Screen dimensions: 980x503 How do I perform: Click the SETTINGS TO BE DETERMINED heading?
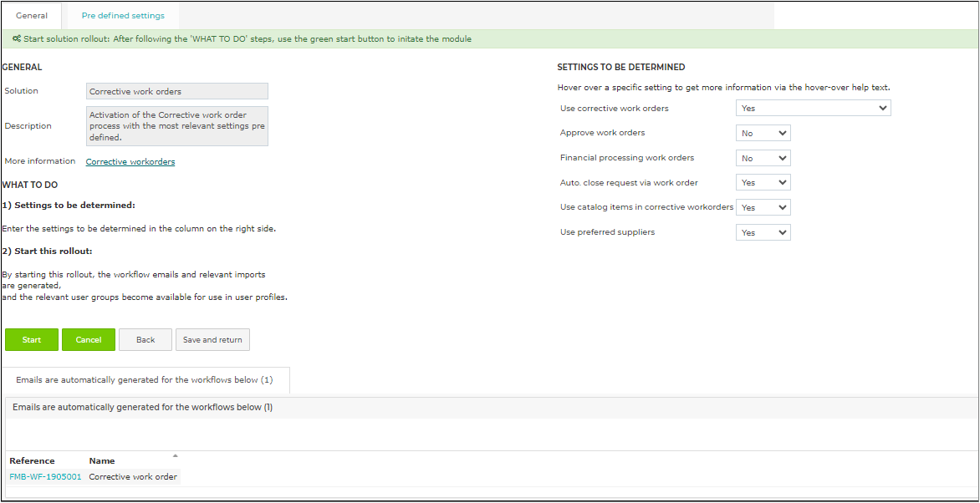[x=620, y=67]
